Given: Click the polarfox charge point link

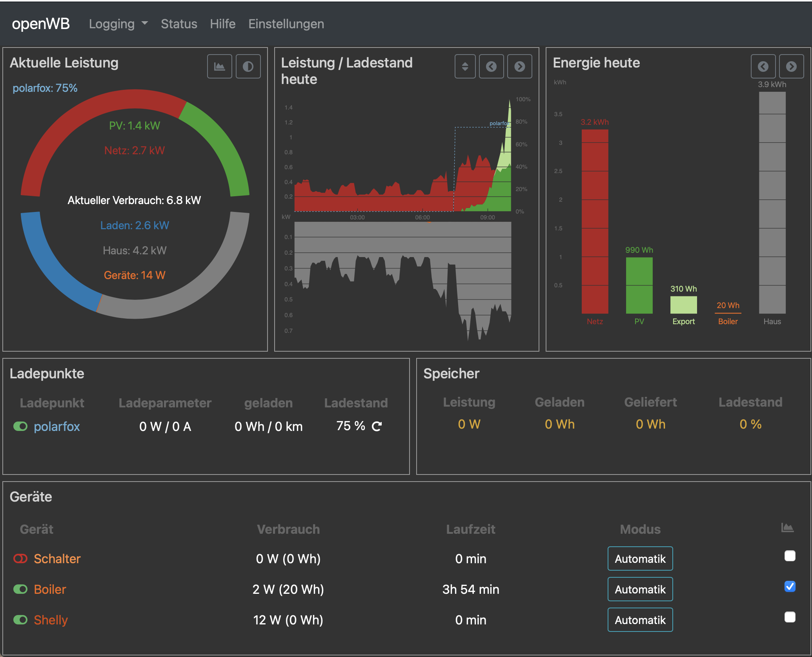Looking at the screenshot, I should pyautogui.click(x=56, y=426).
